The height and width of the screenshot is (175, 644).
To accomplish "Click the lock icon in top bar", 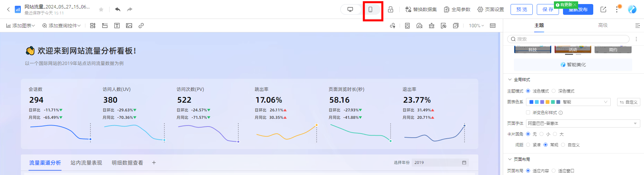I will click(x=391, y=9).
